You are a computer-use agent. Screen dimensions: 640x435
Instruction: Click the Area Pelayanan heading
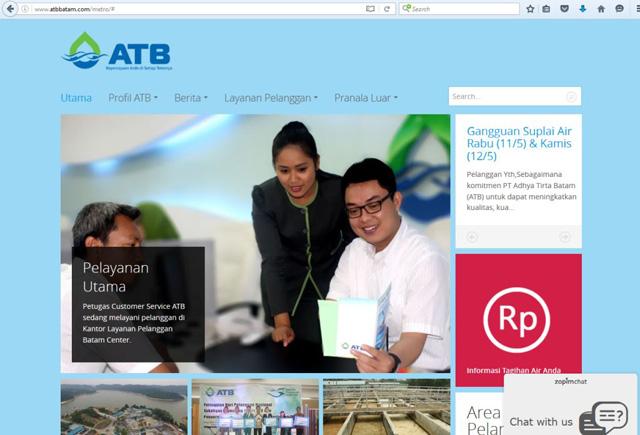484,419
